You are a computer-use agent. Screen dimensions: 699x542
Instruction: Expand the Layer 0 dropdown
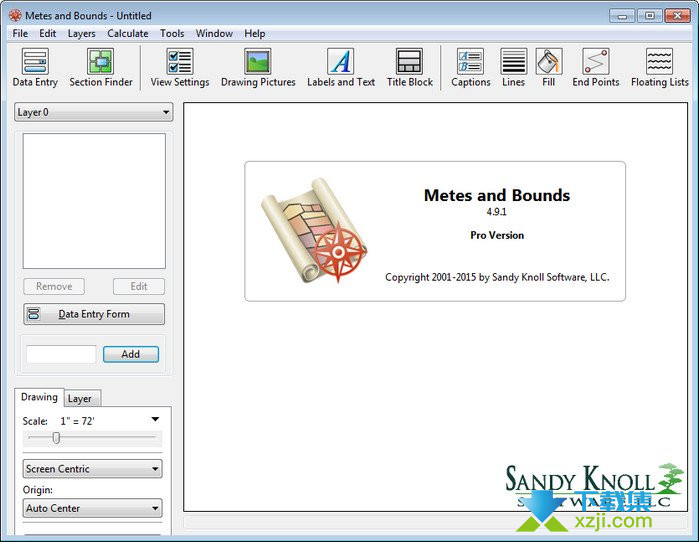click(94, 112)
